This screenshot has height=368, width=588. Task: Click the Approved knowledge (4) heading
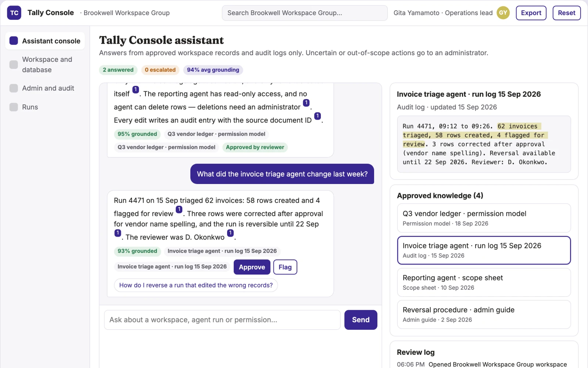pos(440,195)
